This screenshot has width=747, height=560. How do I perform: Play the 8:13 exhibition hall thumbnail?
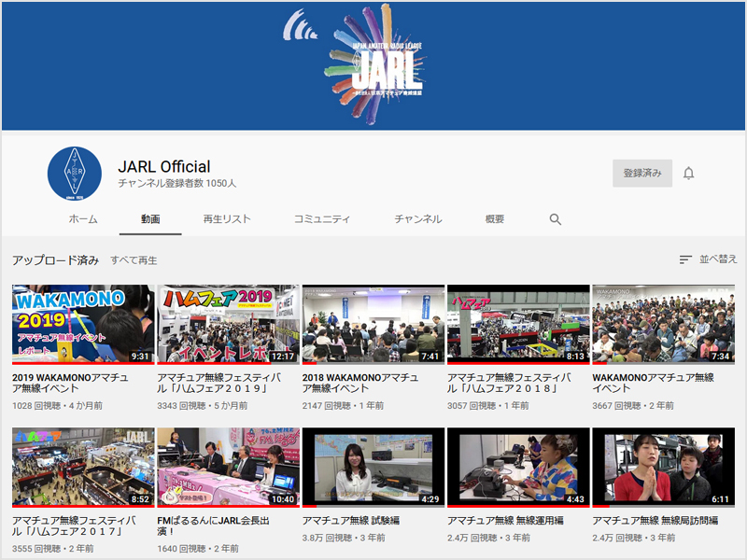(x=518, y=325)
